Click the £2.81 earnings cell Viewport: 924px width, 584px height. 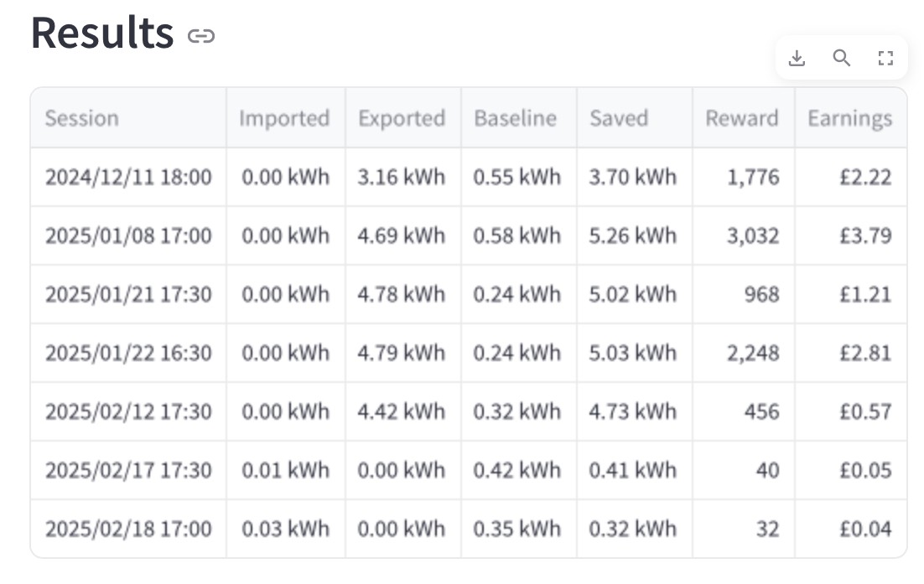tap(851, 353)
